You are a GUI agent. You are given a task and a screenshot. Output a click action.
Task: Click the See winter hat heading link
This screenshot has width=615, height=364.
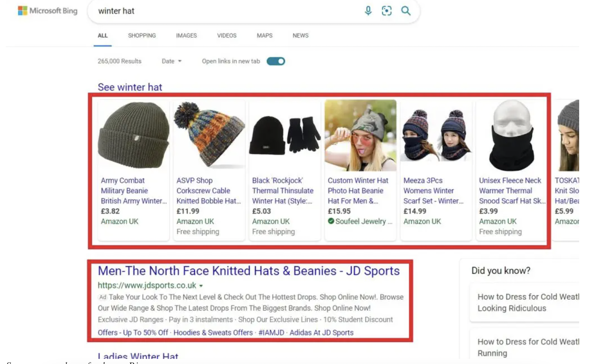point(130,87)
